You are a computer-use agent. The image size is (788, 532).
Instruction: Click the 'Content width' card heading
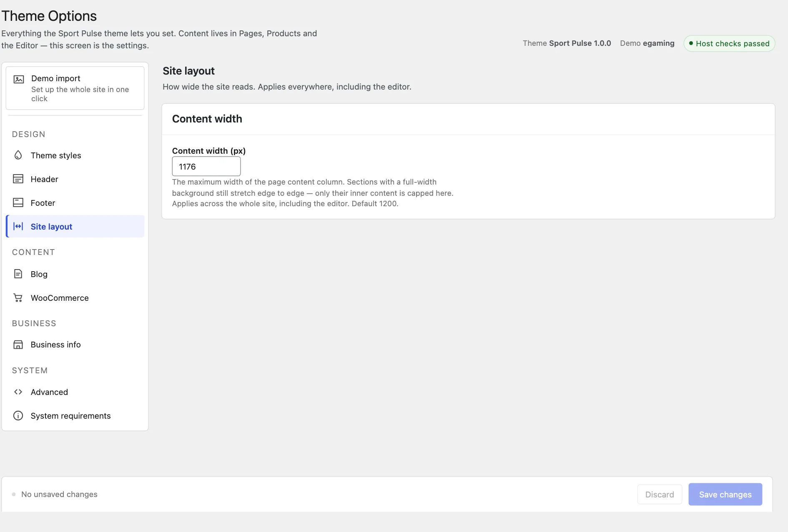[x=207, y=119]
